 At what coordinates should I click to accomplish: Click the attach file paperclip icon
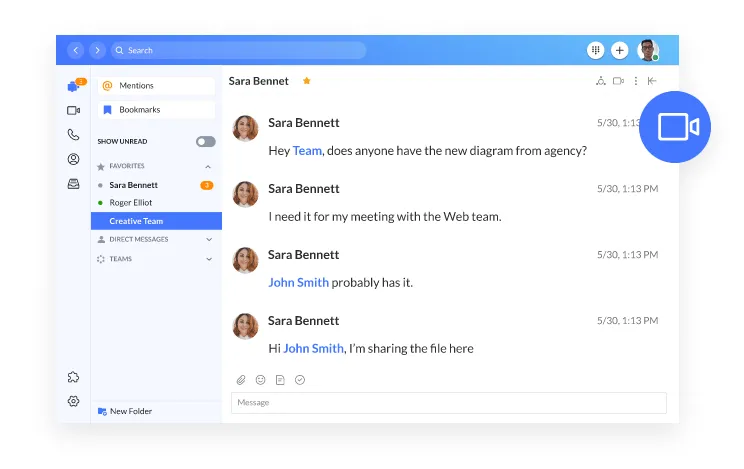pyautogui.click(x=241, y=380)
